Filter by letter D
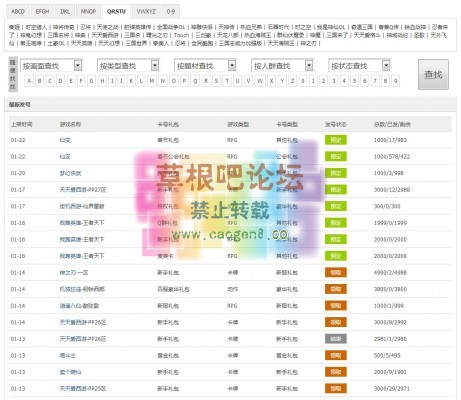This screenshot has width=461, height=400. point(60,81)
